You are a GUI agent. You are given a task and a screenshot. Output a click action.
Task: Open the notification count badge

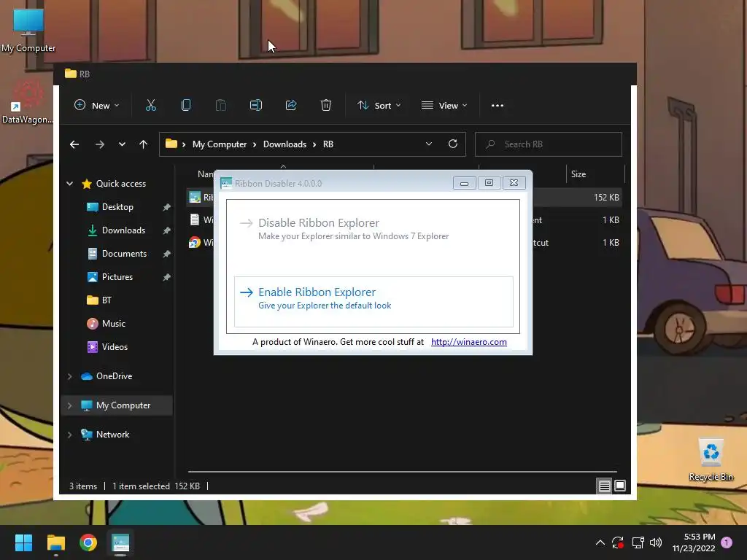(727, 542)
